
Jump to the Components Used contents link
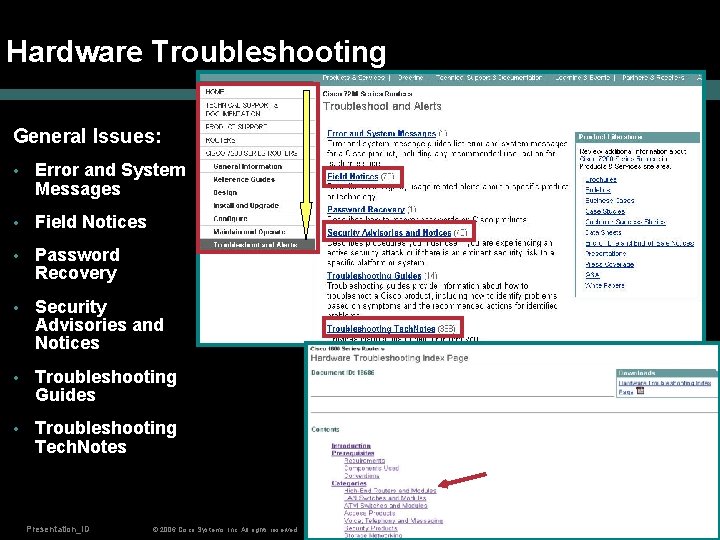[371, 468]
